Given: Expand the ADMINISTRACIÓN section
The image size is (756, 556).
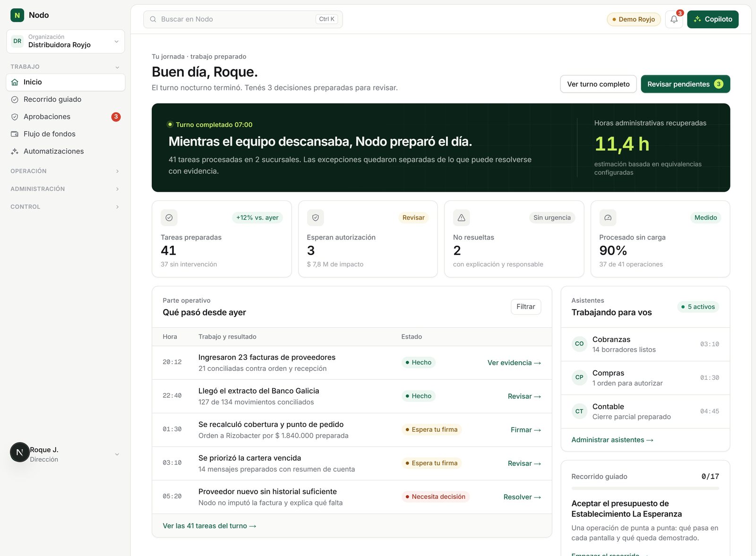Looking at the screenshot, I should coord(66,189).
